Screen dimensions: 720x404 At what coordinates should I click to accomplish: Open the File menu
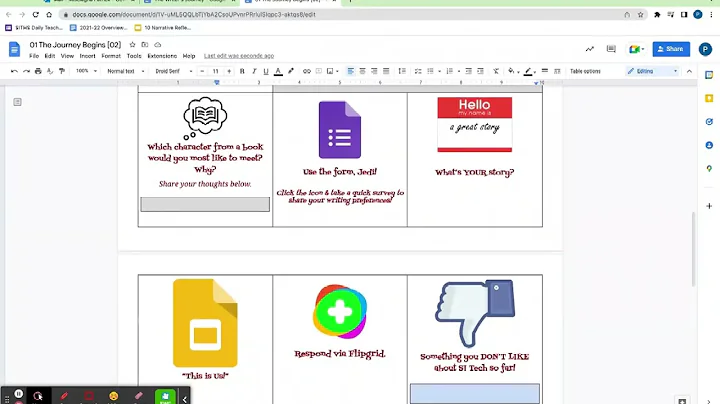pos(34,56)
